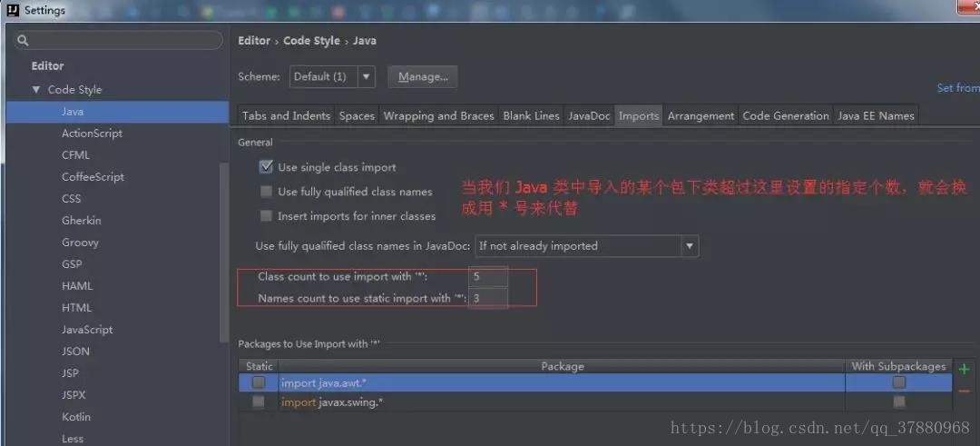
Task: Open the Wrapping and Braces tab
Action: pos(439,115)
